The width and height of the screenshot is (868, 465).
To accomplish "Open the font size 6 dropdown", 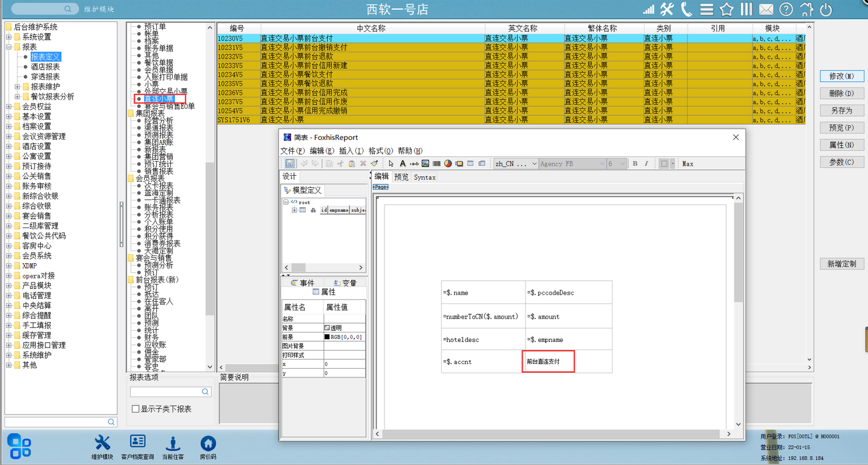I will (x=617, y=164).
